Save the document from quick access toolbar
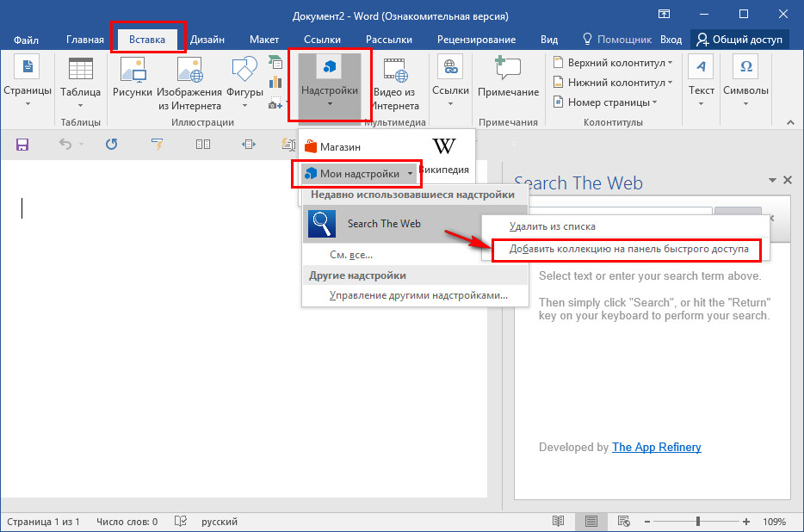This screenshot has height=532, width=804. (x=22, y=145)
